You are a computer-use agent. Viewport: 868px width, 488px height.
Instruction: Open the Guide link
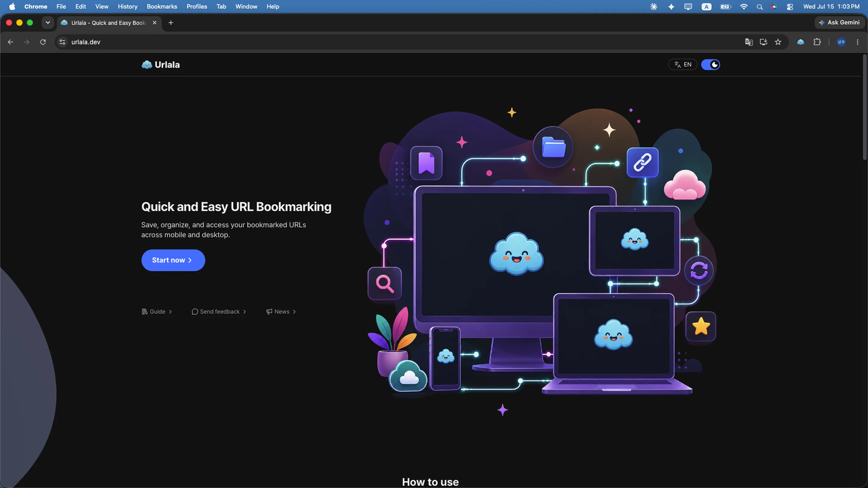coord(157,311)
